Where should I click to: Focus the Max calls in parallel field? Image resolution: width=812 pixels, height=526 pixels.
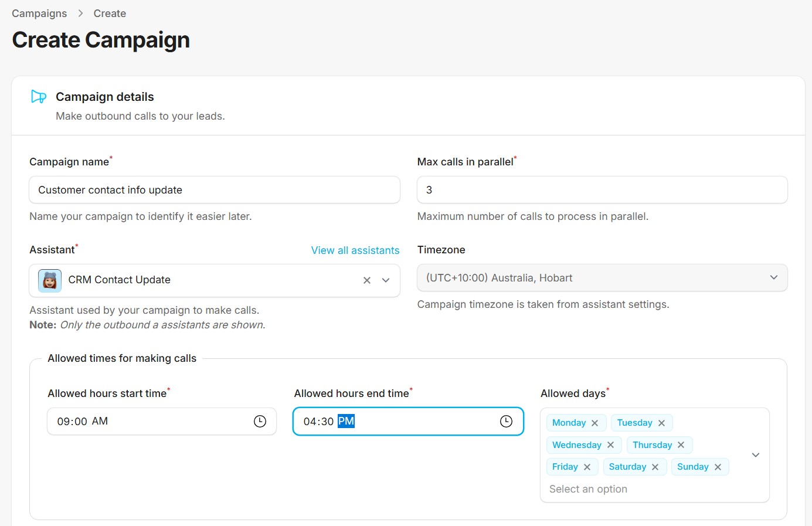[x=602, y=190]
